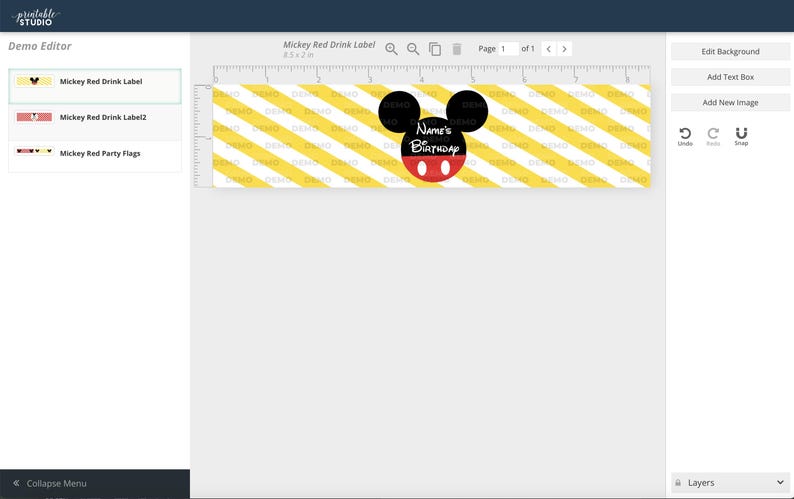Click the trash delete icon
Screen dimensions: 794x499
pos(457,49)
